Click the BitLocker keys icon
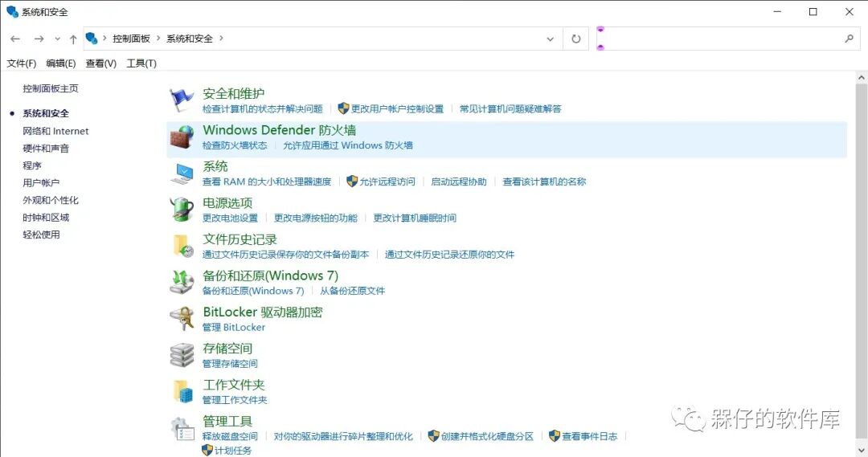Viewport: 868px width, 457px height. coord(182,319)
